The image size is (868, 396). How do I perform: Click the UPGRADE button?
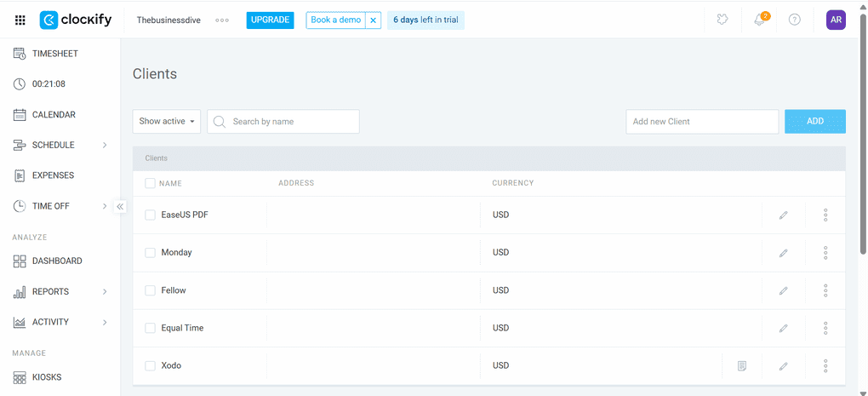pyautogui.click(x=270, y=20)
